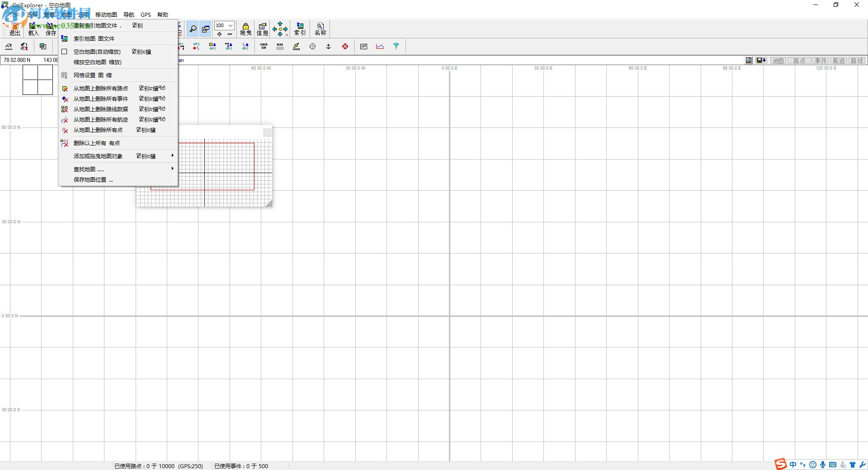Click the M² area calculation icon

click(x=363, y=46)
